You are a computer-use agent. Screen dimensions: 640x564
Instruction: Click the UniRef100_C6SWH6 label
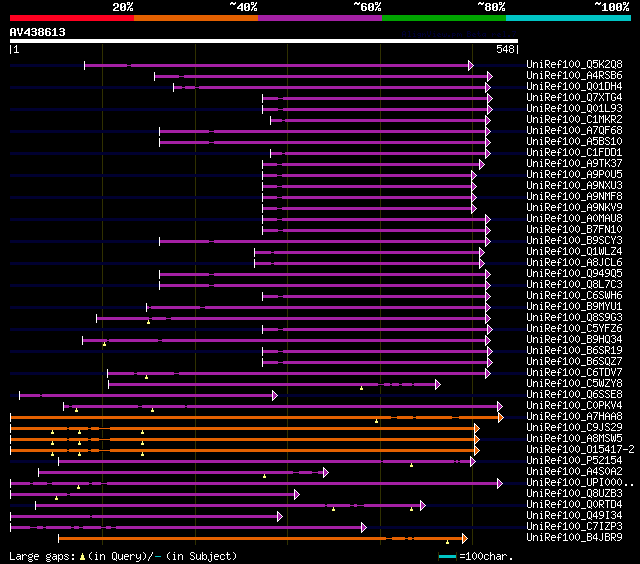pyautogui.click(x=574, y=295)
